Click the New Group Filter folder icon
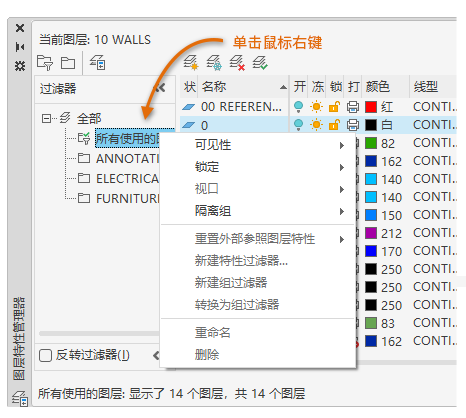Screen dimensions: 466x418 pos(68,63)
